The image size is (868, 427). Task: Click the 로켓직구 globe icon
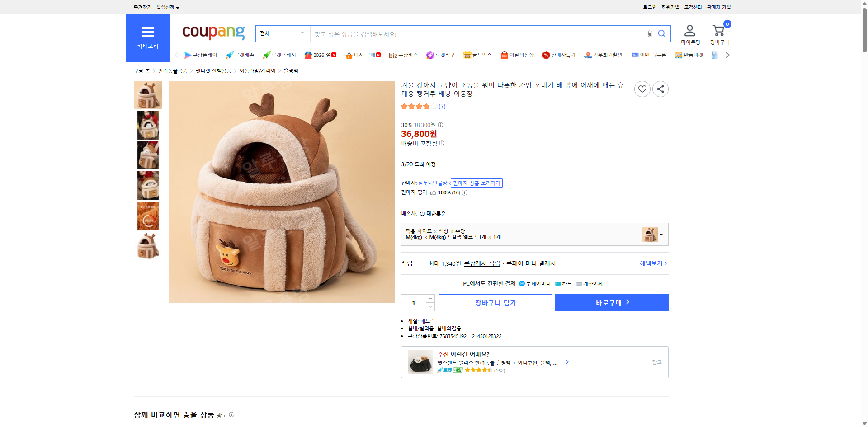[x=430, y=55]
